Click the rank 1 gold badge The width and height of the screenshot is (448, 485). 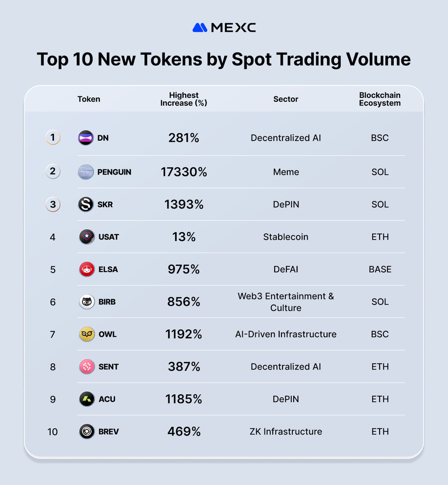(53, 138)
